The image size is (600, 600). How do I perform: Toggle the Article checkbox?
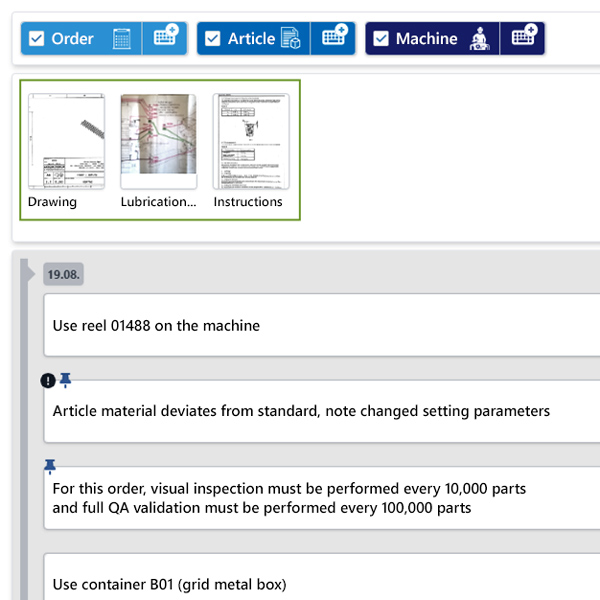212,39
